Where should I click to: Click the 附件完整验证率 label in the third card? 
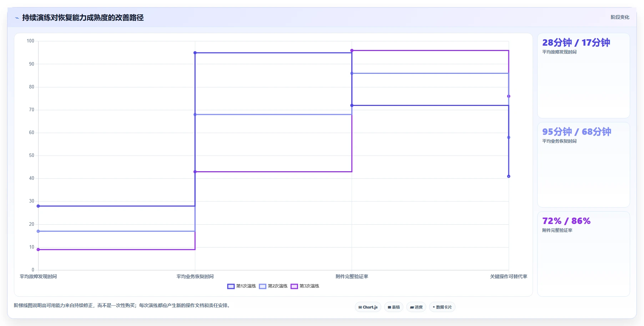click(x=557, y=230)
